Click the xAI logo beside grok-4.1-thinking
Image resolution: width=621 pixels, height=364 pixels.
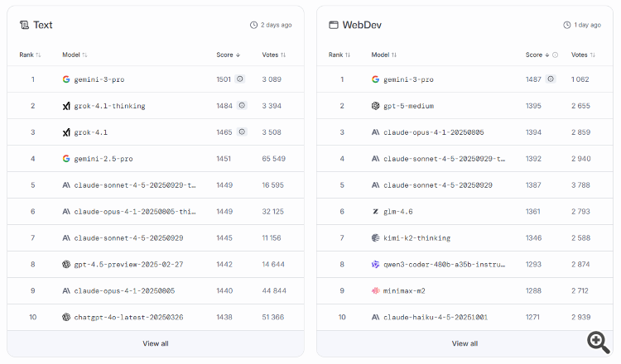click(x=66, y=106)
